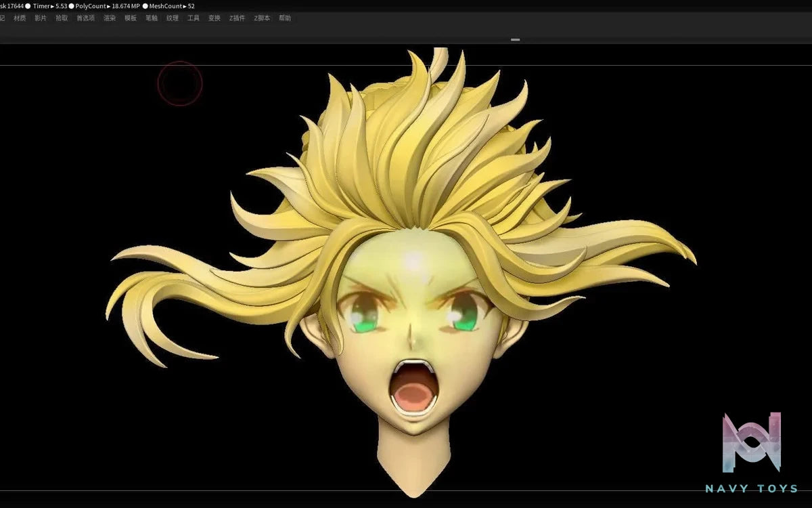This screenshot has height=508, width=812.
Task: Open the 渲染 menu
Action: click(110, 18)
